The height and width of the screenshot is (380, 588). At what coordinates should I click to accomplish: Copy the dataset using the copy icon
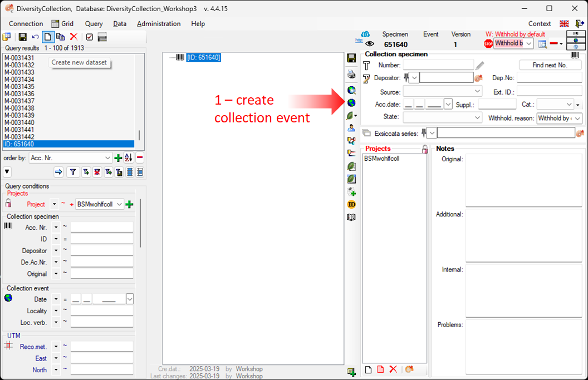pos(60,37)
